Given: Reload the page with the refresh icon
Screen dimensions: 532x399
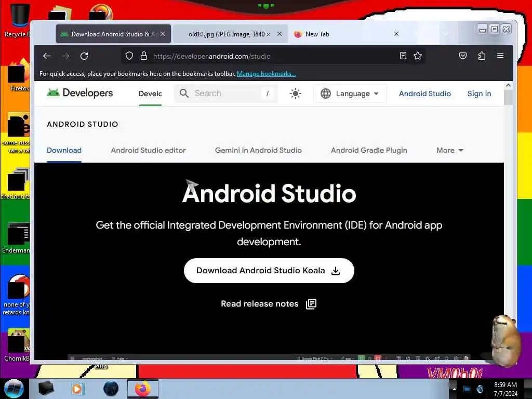Looking at the screenshot, I should point(84,56).
